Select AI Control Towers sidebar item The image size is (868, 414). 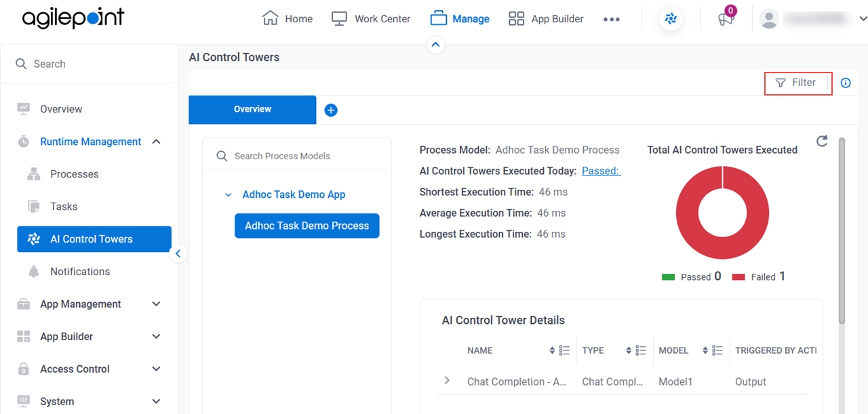pyautogui.click(x=94, y=239)
